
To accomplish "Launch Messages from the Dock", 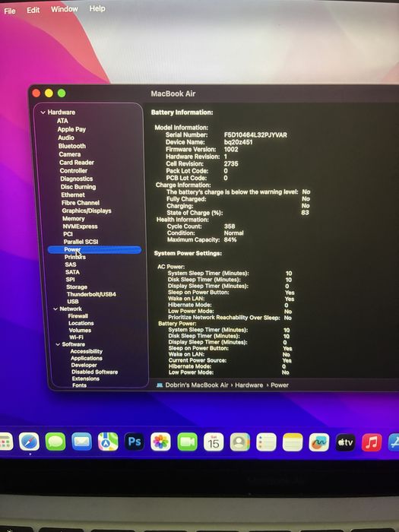I will point(55,442).
